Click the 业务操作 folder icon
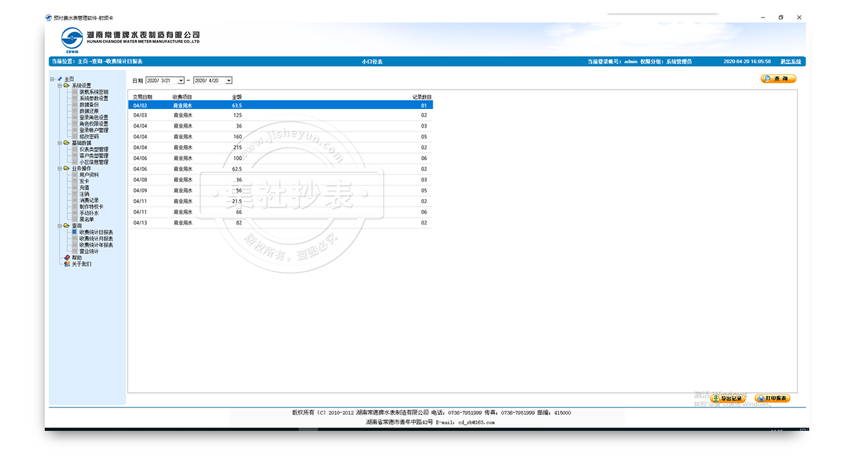Image resolution: width=868 pixels, height=469 pixels. [66, 168]
